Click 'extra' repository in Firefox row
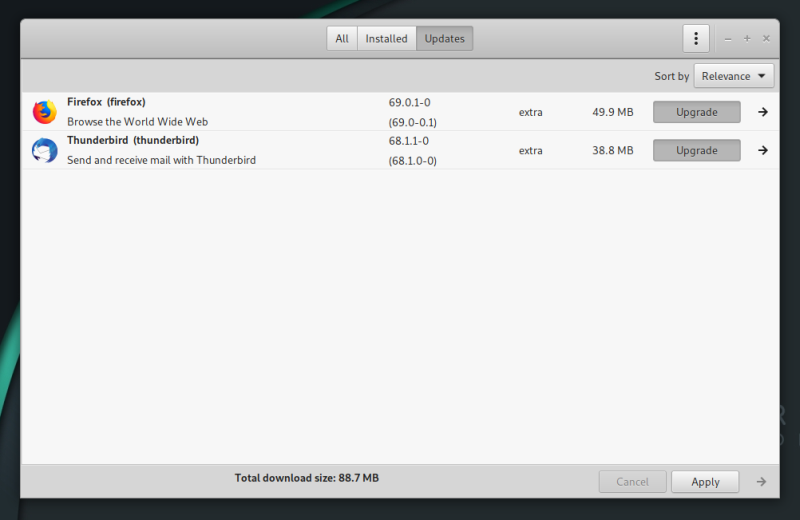 pos(531,112)
